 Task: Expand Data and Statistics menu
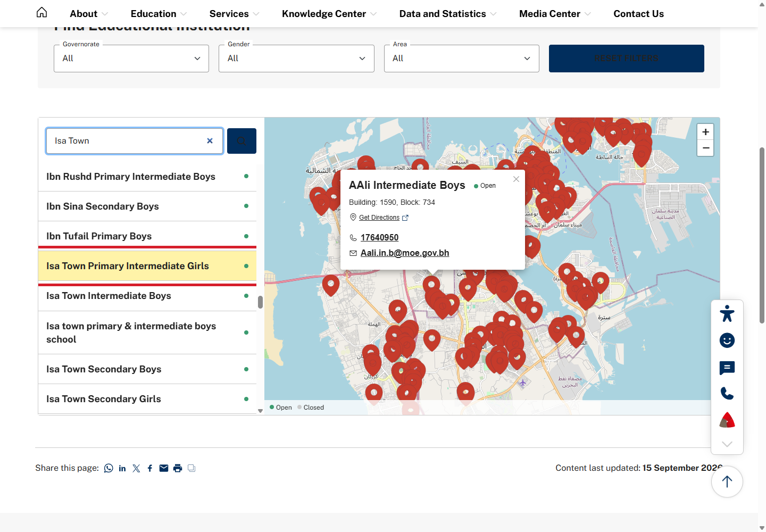(448, 14)
